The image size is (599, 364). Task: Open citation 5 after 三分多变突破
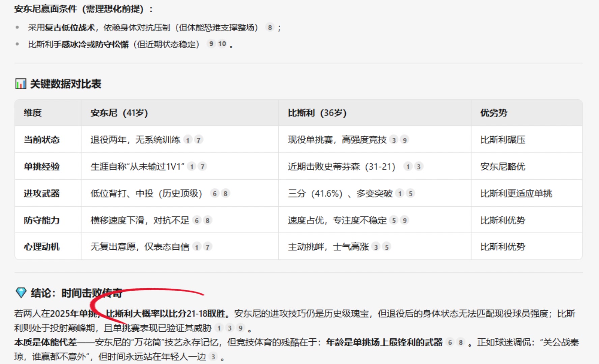[411, 193]
